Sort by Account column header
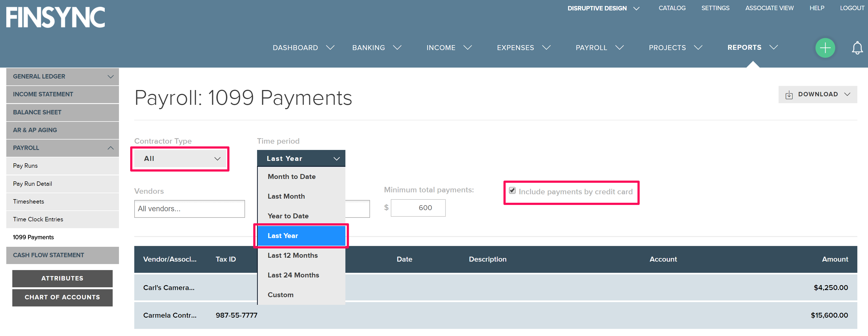The height and width of the screenshot is (336, 868). click(x=663, y=259)
